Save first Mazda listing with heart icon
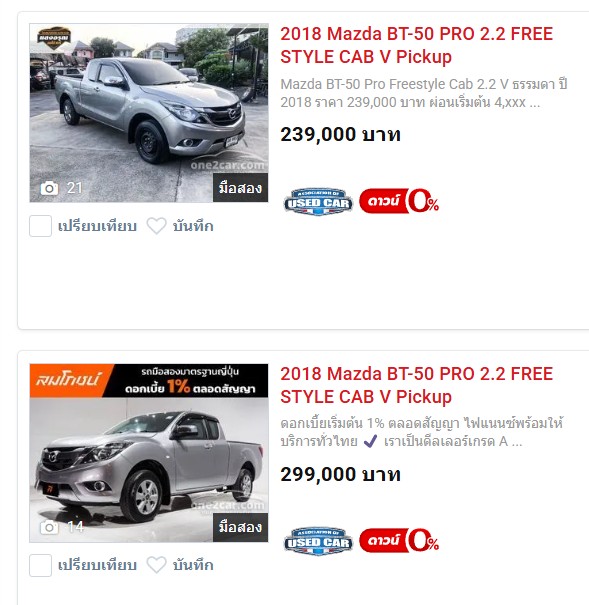This screenshot has width=589, height=605. point(156,226)
